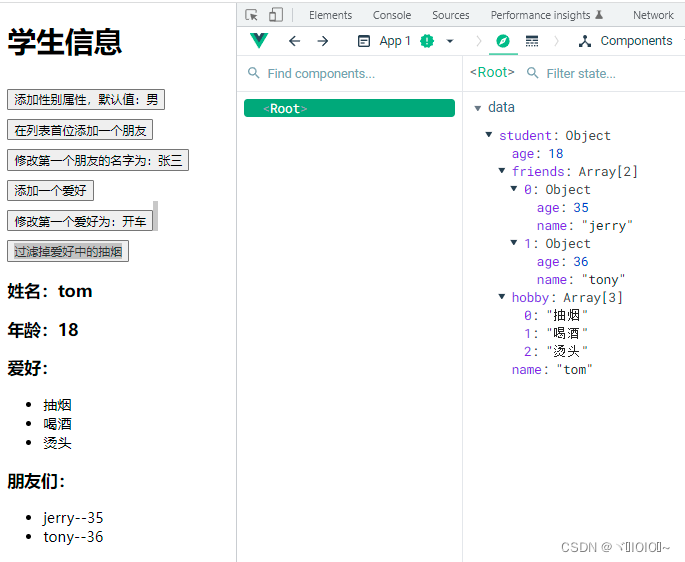The width and height of the screenshot is (685, 562).
Task: Click the inspect element cursor icon
Action: (252, 15)
